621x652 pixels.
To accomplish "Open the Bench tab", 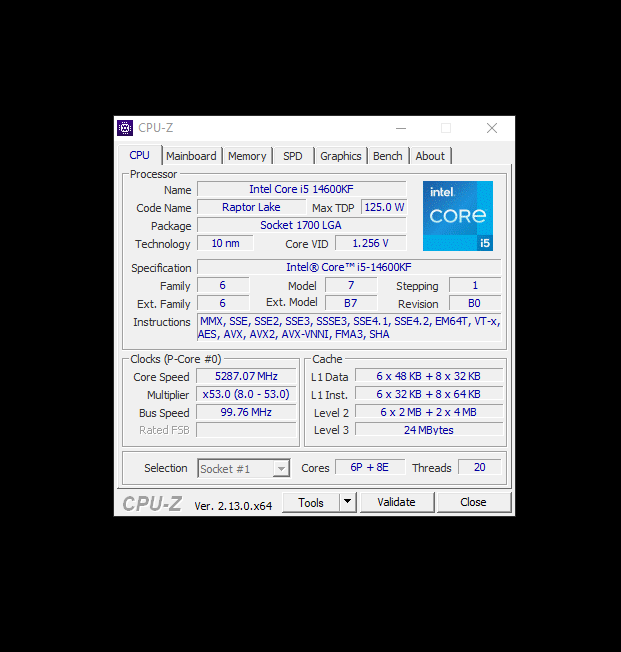I will [x=388, y=156].
